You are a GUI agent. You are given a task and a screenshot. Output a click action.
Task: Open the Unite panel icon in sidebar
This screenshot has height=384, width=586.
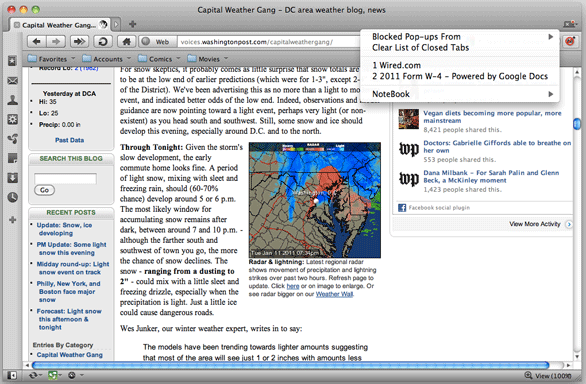[12, 139]
